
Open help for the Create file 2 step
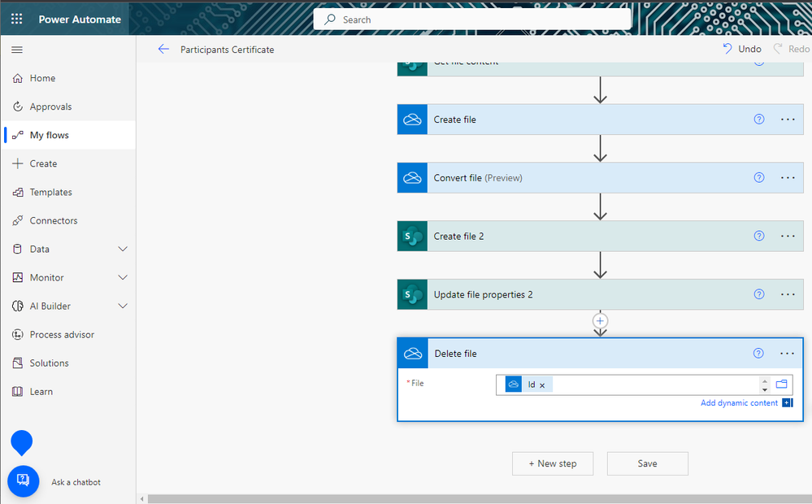click(x=758, y=236)
